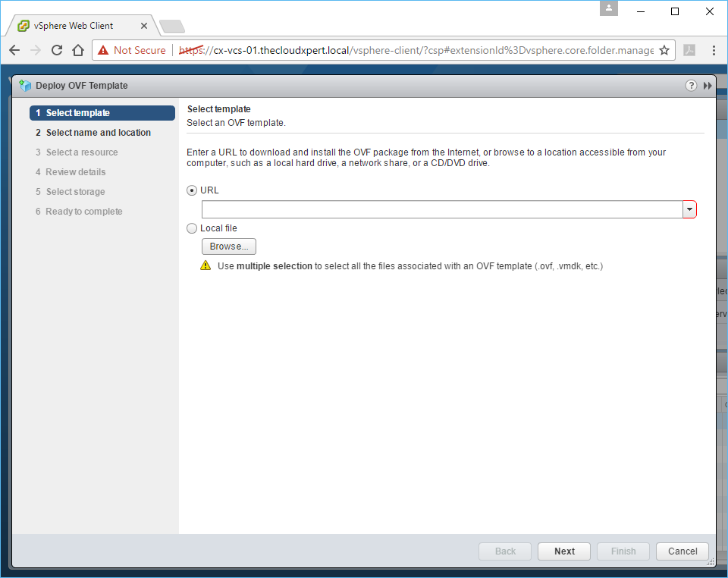Go to step 1 Select template

[77, 113]
